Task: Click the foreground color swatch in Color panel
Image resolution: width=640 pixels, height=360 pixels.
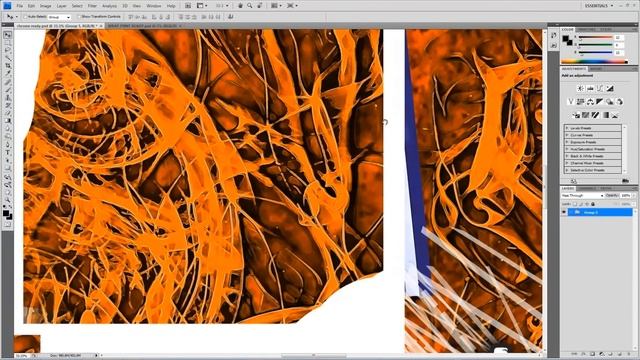Action: tap(565, 39)
